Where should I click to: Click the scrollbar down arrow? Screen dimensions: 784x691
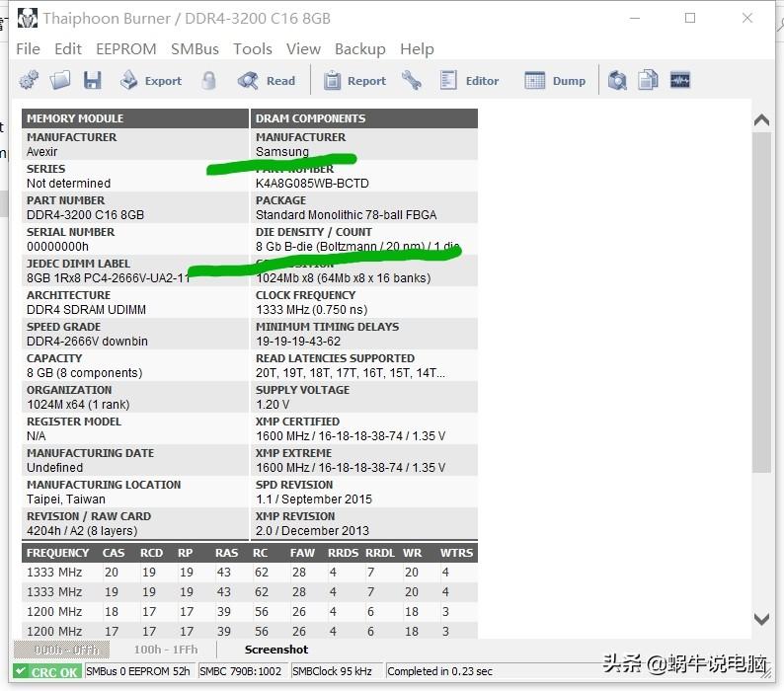pyautogui.click(x=761, y=619)
